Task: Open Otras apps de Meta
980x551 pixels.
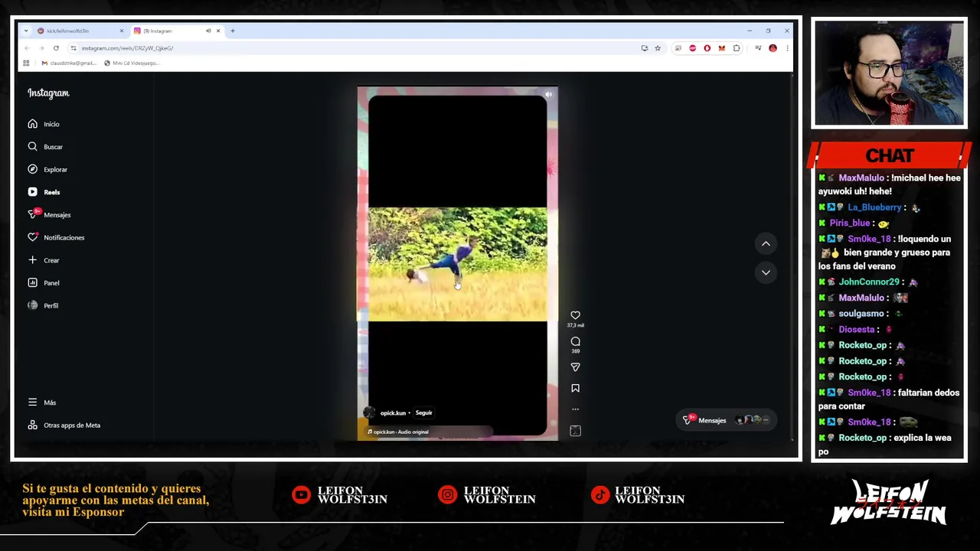Action: [x=64, y=425]
